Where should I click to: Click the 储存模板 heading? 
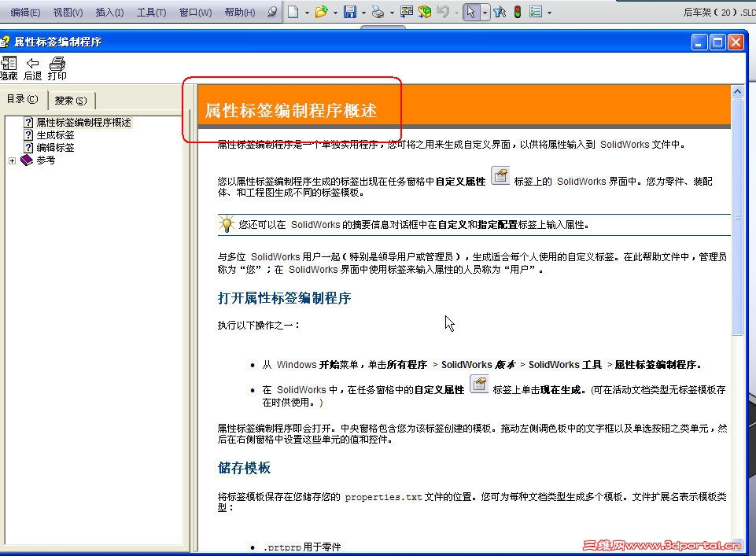point(244,468)
